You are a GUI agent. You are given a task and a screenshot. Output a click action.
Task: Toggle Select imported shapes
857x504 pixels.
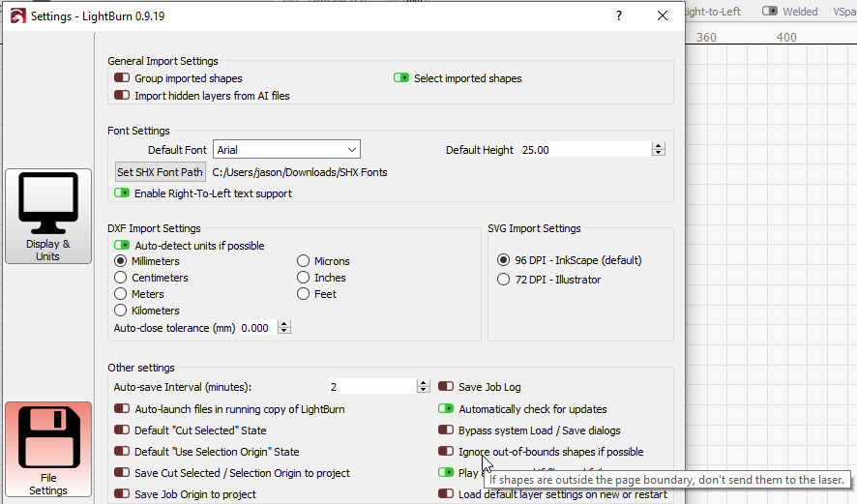pyautogui.click(x=401, y=78)
